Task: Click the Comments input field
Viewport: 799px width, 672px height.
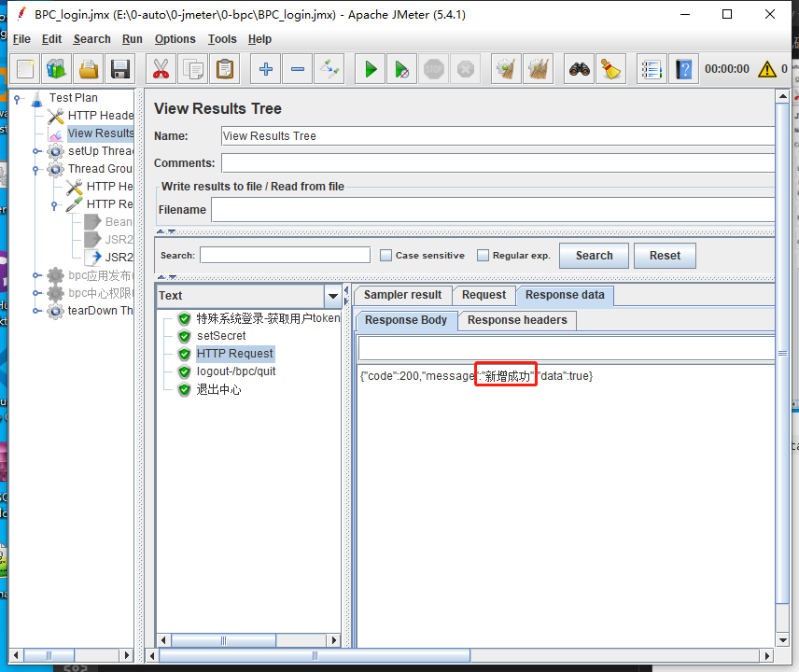Action: tap(498, 163)
